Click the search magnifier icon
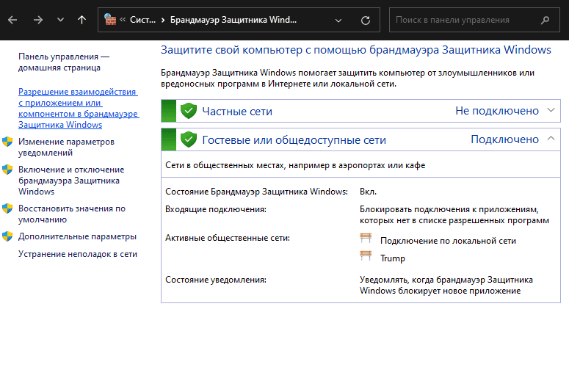Image resolution: width=569 pixels, height=392 pixels. [x=545, y=21]
